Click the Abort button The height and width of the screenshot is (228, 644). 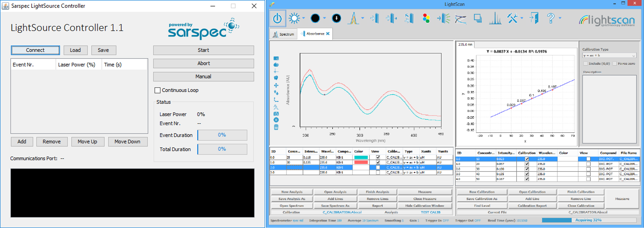203,63
